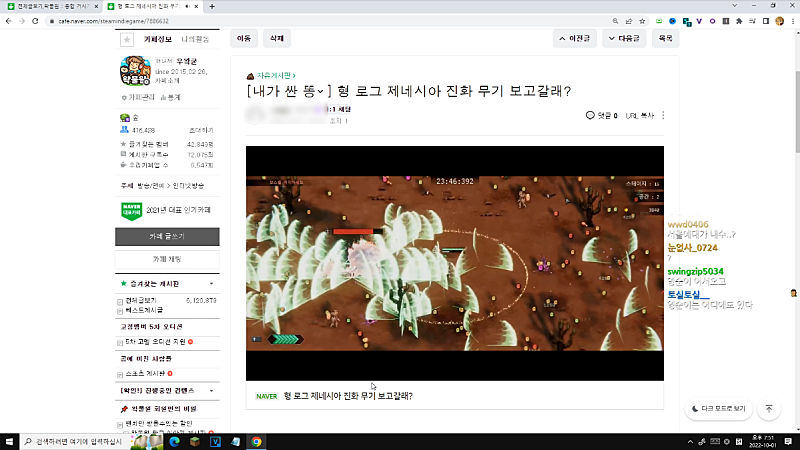Click the green mail extension icon

coord(659,21)
